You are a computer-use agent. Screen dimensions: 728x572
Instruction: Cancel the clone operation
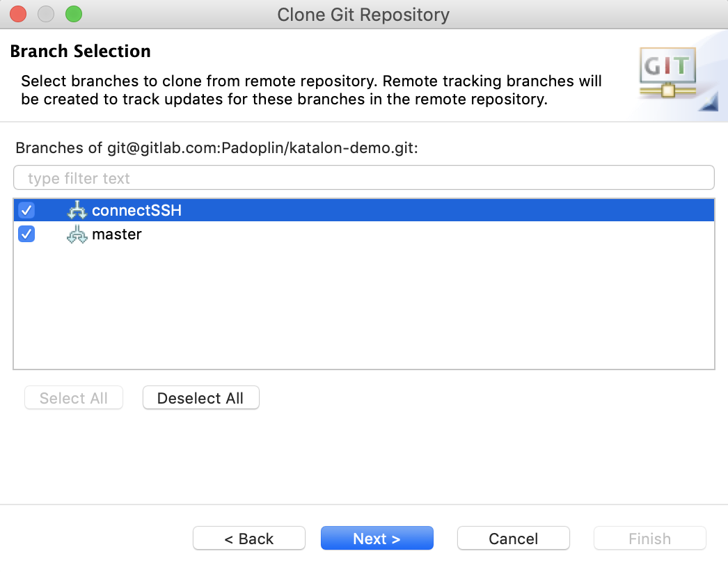(513, 538)
